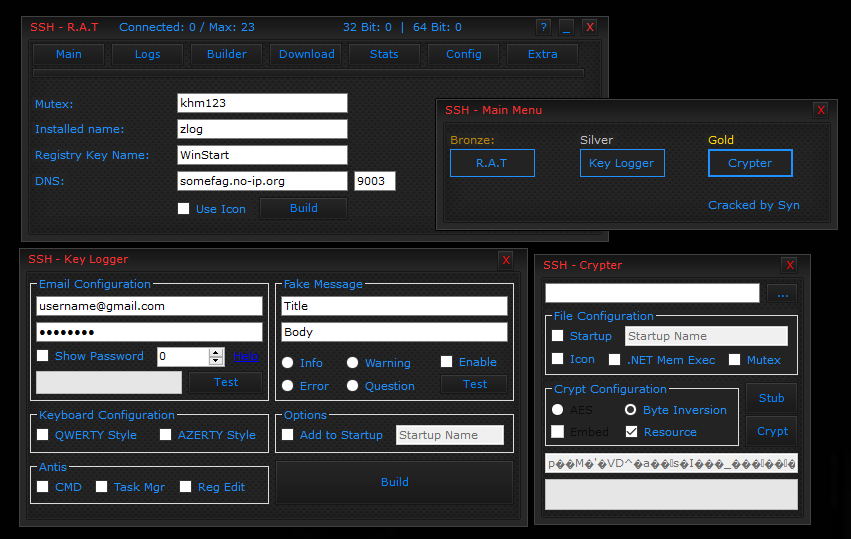Switch to the Config tab
The width and height of the screenshot is (851, 539).
pyautogui.click(x=463, y=54)
